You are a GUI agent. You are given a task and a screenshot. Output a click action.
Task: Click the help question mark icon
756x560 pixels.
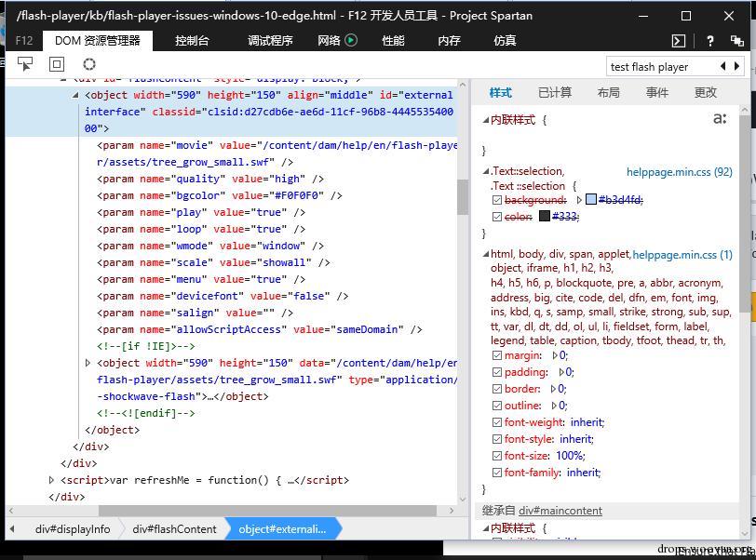point(710,41)
